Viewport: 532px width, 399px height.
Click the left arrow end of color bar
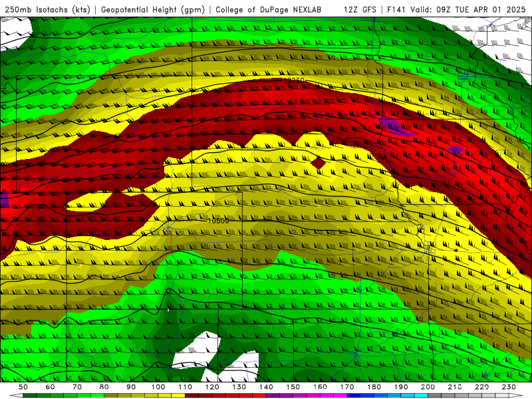pos(16,396)
